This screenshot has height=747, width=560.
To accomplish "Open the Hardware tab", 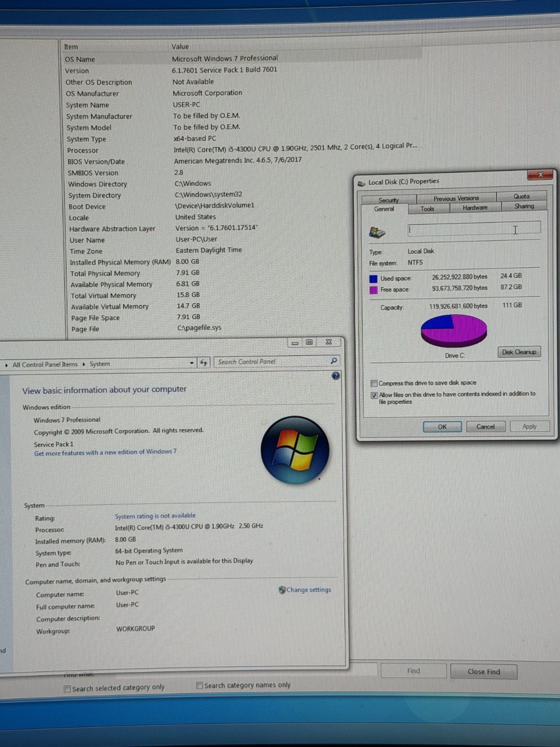I will [x=475, y=207].
